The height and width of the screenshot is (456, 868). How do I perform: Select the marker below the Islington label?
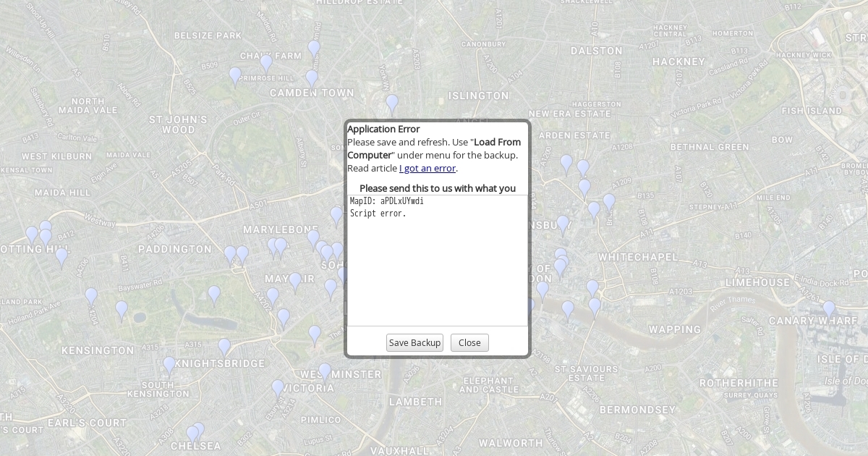pos(392,104)
